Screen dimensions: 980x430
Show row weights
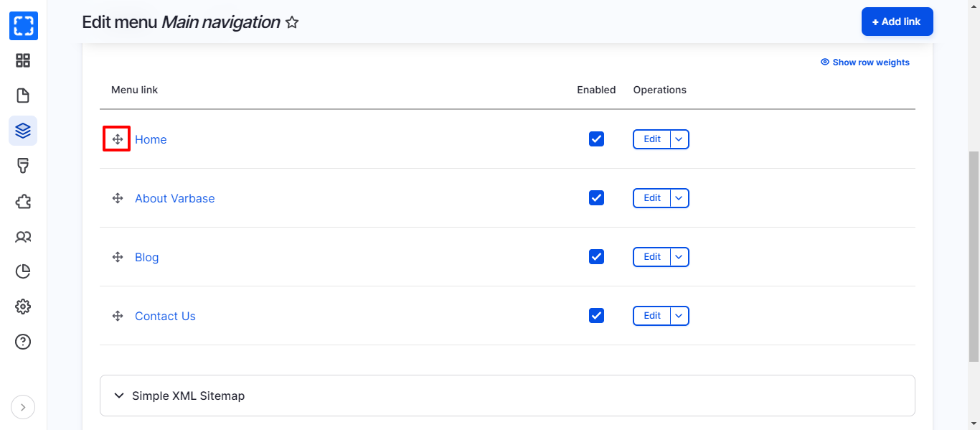coord(865,62)
